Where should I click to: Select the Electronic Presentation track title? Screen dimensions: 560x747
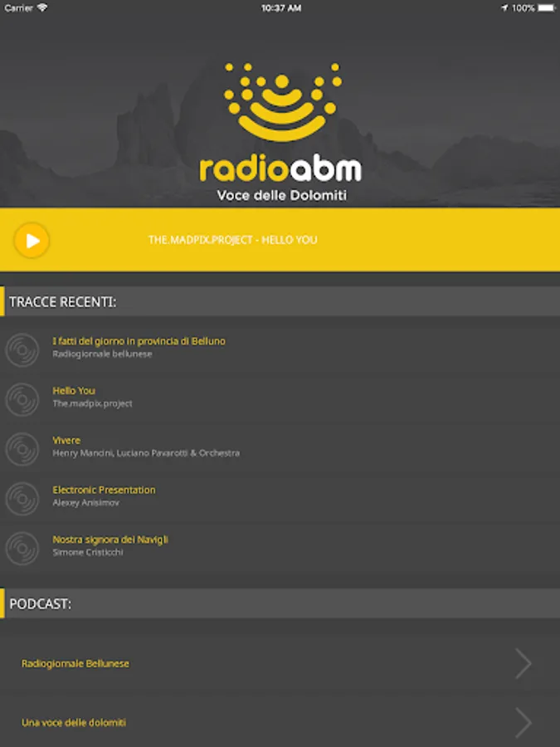pos(104,490)
